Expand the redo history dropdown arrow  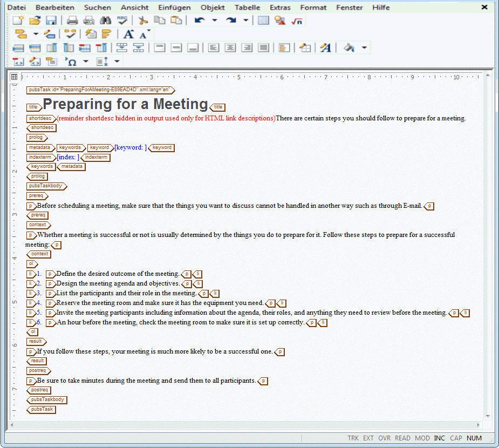pos(246,21)
